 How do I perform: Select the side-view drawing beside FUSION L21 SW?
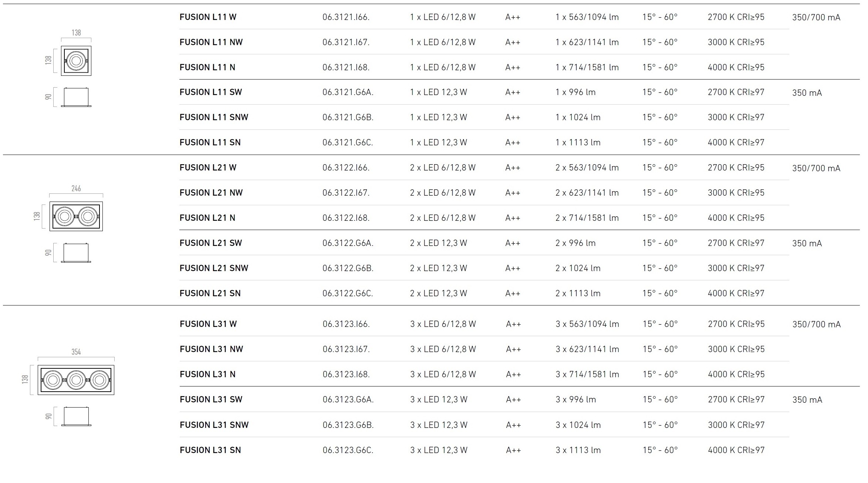pos(76,253)
